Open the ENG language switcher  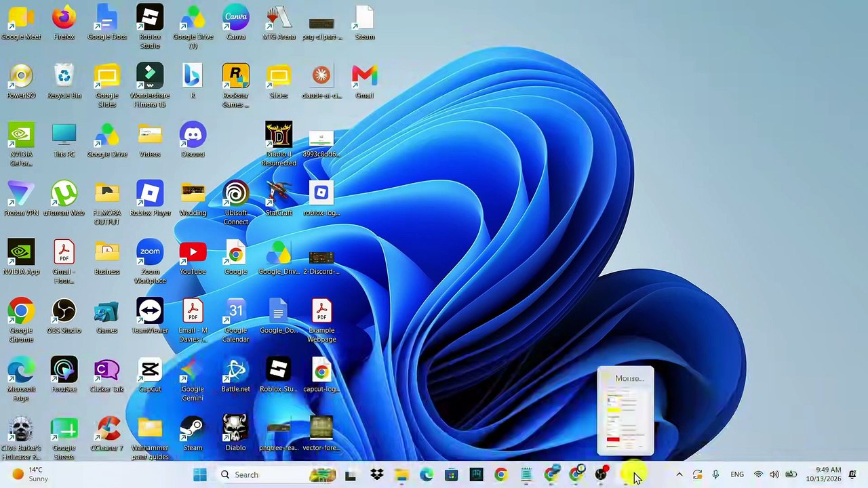(x=737, y=474)
